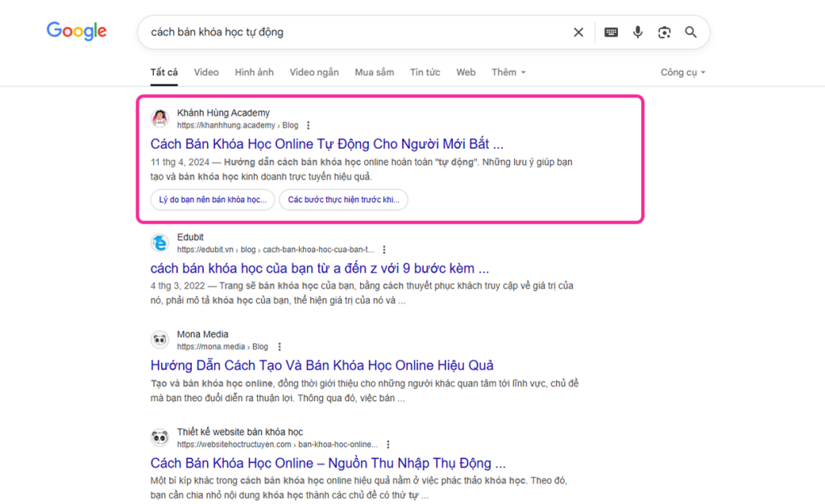The height and width of the screenshot is (504, 825).
Task: Click the magnifying glass search icon
Action: click(x=690, y=32)
